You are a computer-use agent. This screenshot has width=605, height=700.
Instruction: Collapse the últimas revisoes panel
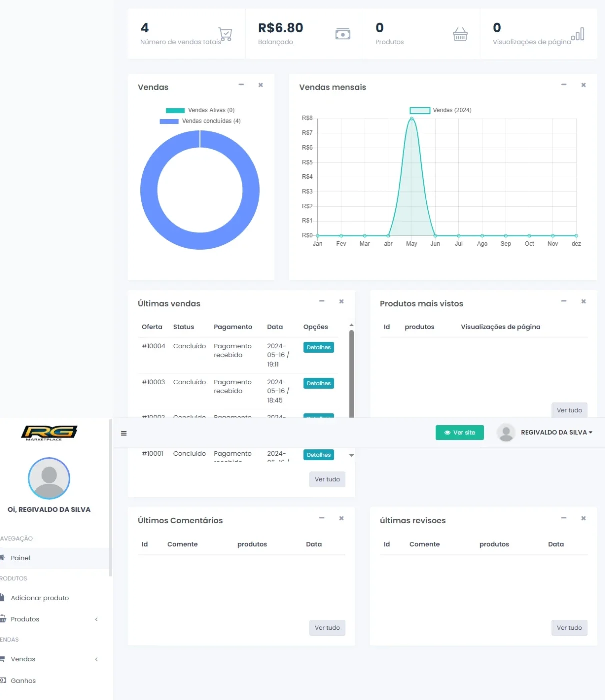tap(564, 518)
